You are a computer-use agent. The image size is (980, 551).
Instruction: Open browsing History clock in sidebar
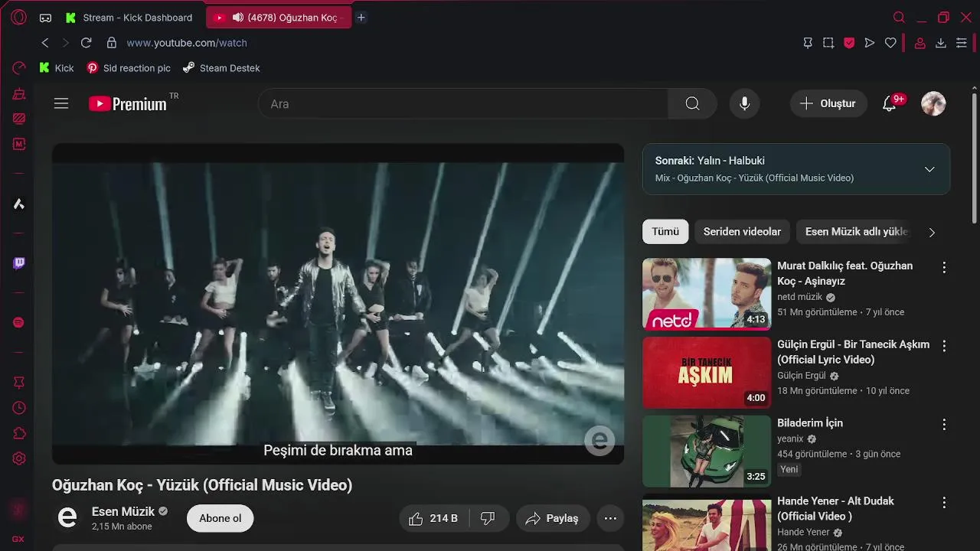tap(19, 409)
